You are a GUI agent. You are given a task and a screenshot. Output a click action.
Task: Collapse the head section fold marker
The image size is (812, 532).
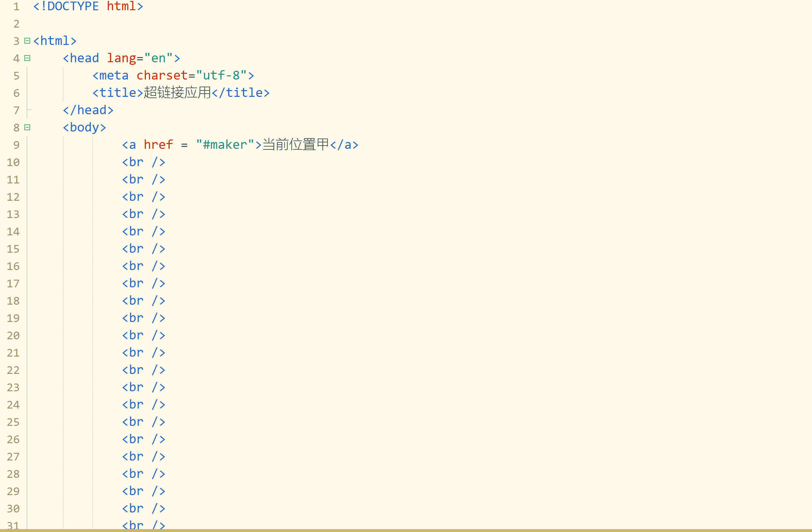[x=27, y=58]
